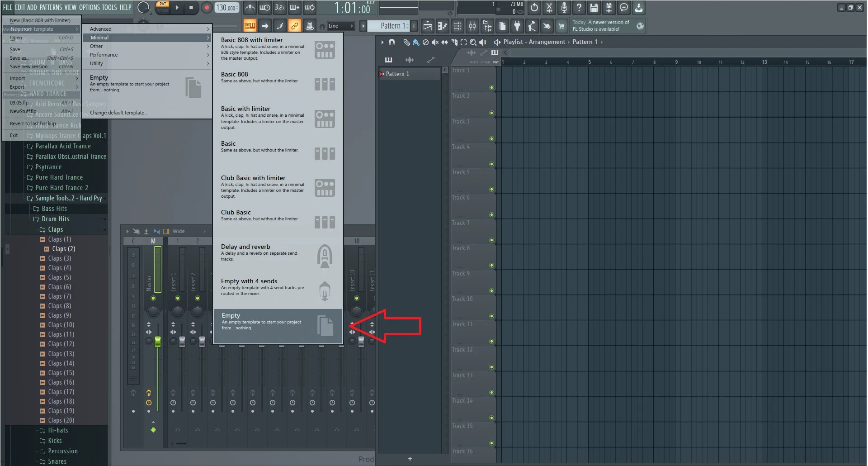Screen dimensions: 868x466
Task: Open the plugin picker plug icon
Action: 517,26
